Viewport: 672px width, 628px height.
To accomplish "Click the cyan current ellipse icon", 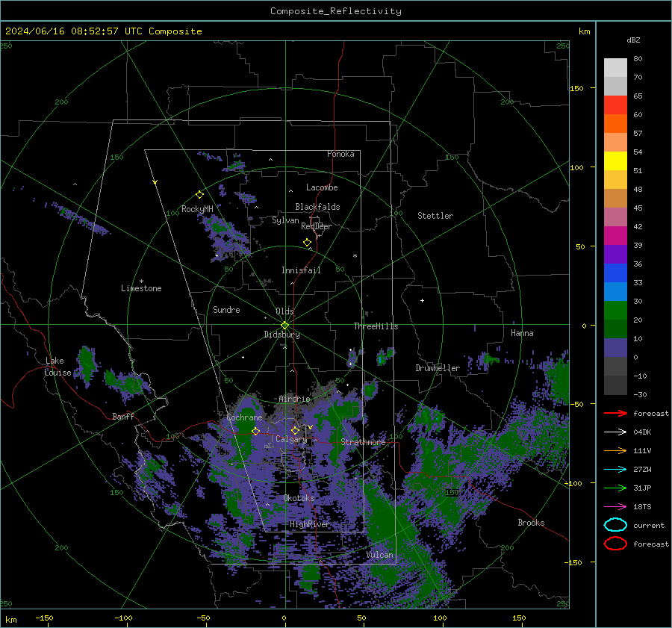I will 615,525.
